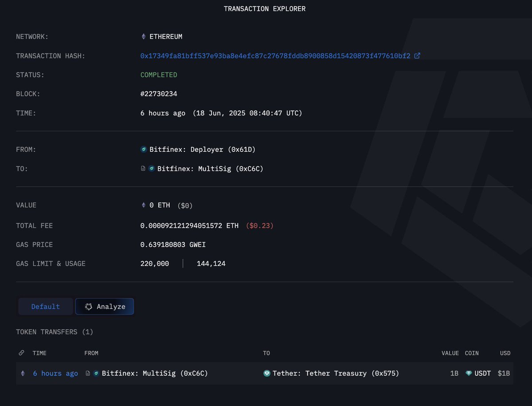Sort by the USD column header
Image resolution: width=532 pixels, height=406 pixels.
pyautogui.click(x=505, y=353)
